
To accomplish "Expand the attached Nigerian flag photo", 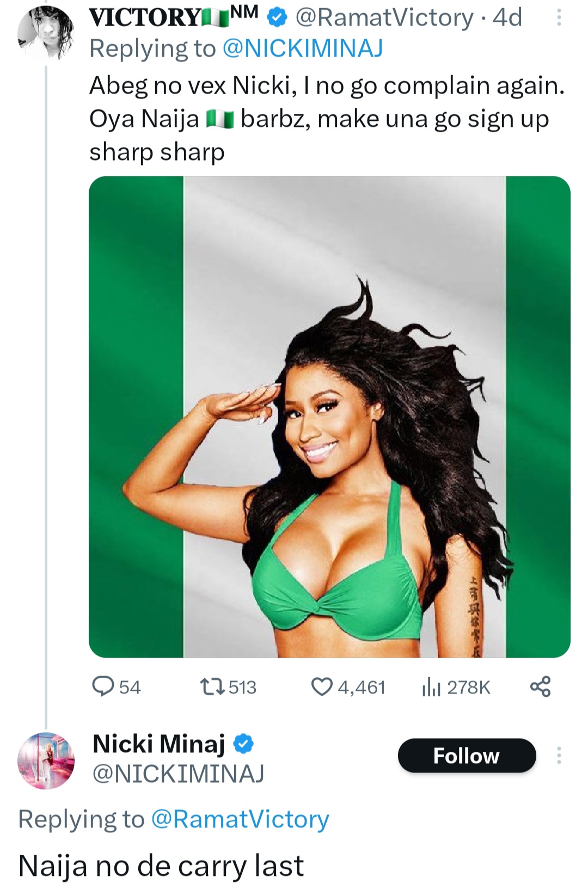I will (x=329, y=416).
